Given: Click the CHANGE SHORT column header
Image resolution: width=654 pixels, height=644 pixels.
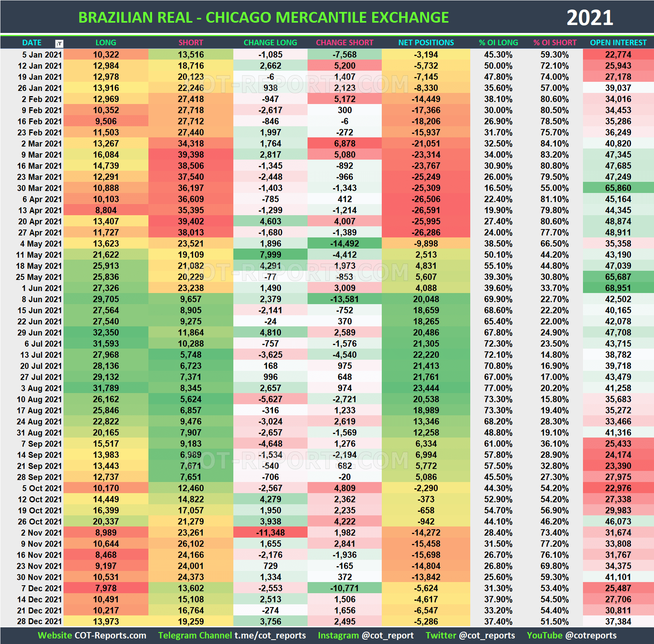Looking at the screenshot, I should click(344, 43).
